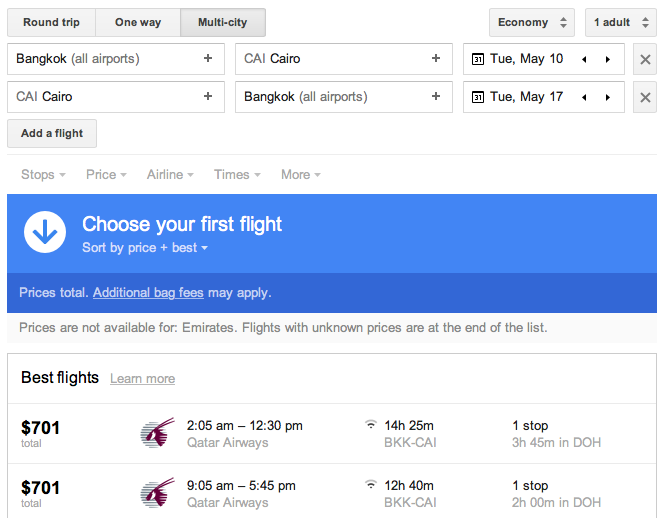Open the 1 adult passengers dropdown
The width and height of the screenshot is (658, 518).
point(621,22)
